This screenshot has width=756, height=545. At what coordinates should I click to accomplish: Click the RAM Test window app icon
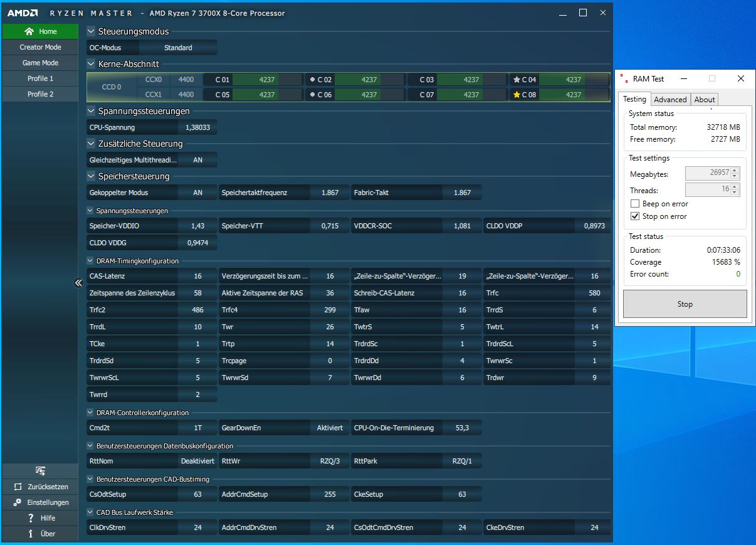623,79
